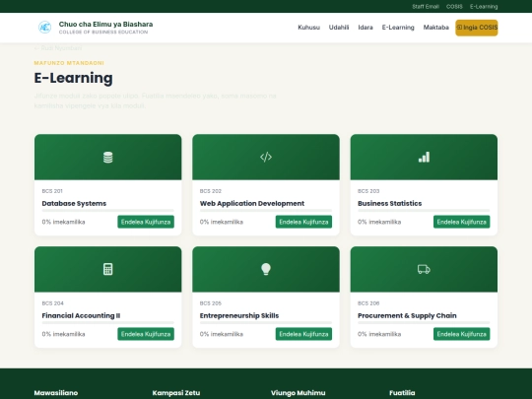Click the Financial Accounting II course title
This screenshot has height=399, width=532.
(81, 316)
